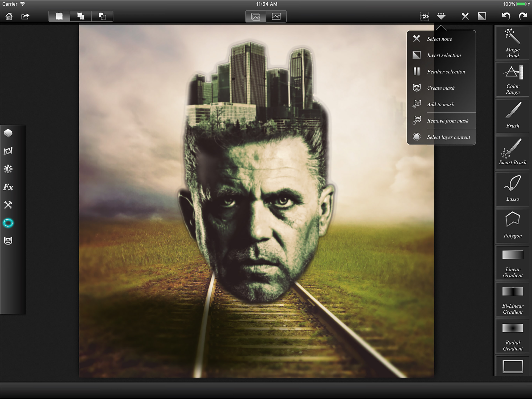Select the Magic Wand tool
This screenshot has width=532, height=399.
tap(513, 43)
